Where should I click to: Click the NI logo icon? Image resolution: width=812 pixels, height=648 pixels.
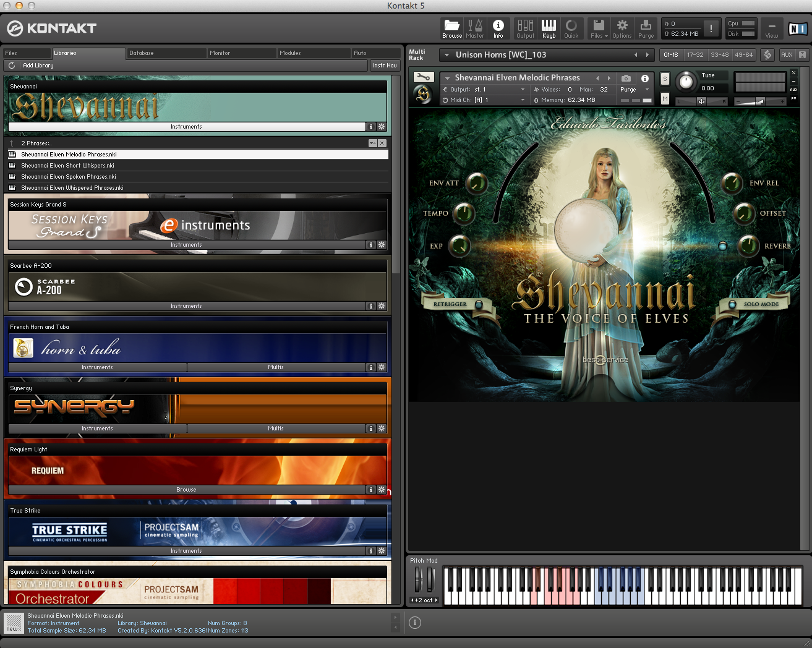tap(797, 28)
